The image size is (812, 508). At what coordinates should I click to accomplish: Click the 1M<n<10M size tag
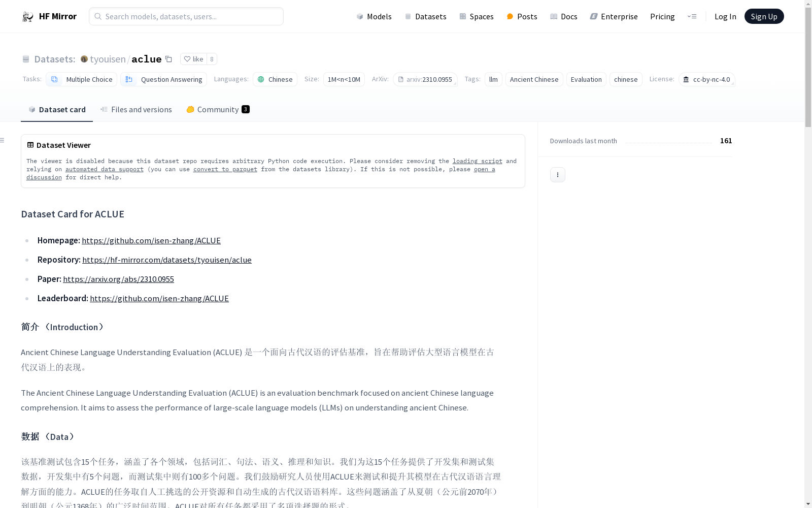(x=344, y=79)
